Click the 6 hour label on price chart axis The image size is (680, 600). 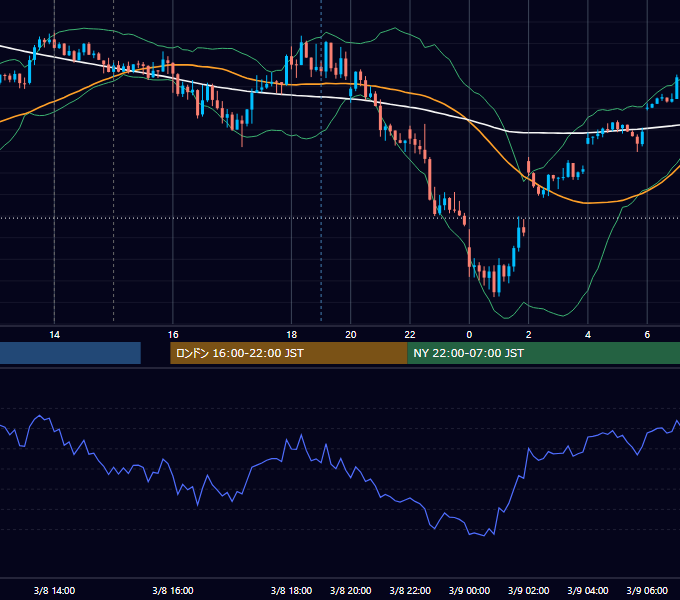tap(647, 335)
